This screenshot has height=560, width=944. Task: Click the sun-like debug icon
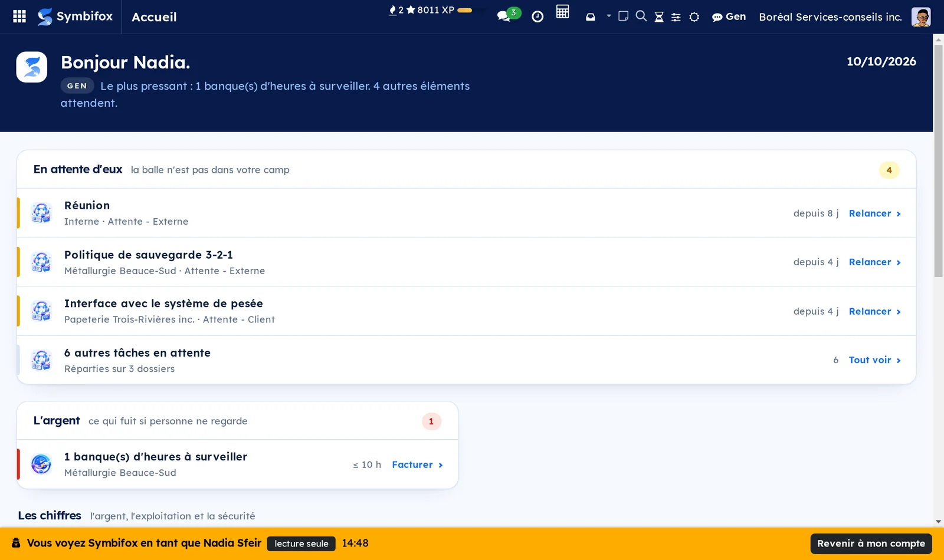(694, 17)
